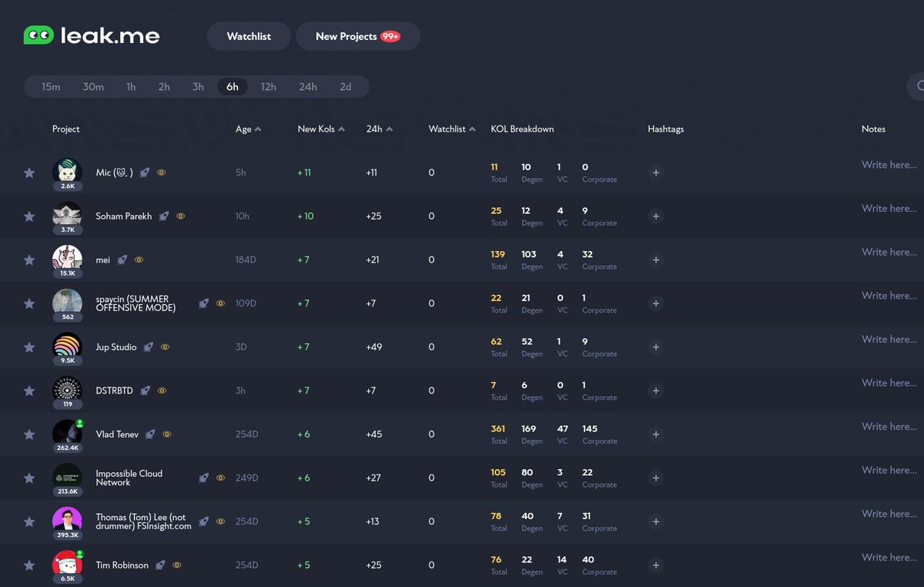924x587 pixels.
Task: Select the 2d time range
Action: tap(346, 87)
